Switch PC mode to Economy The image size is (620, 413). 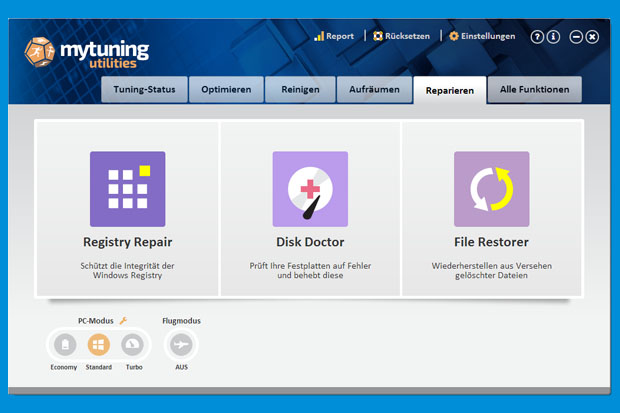(65, 344)
